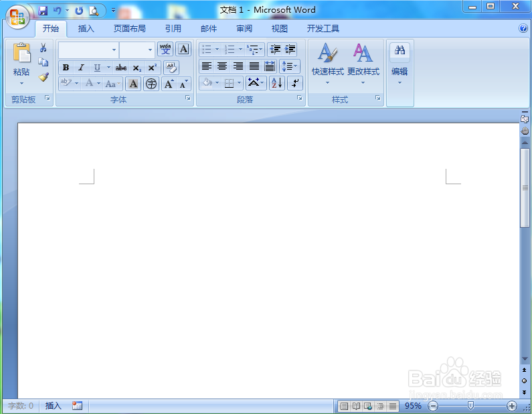The height and width of the screenshot is (414, 532).
Task: Grow font size with large A button
Action: click(x=169, y=84)
